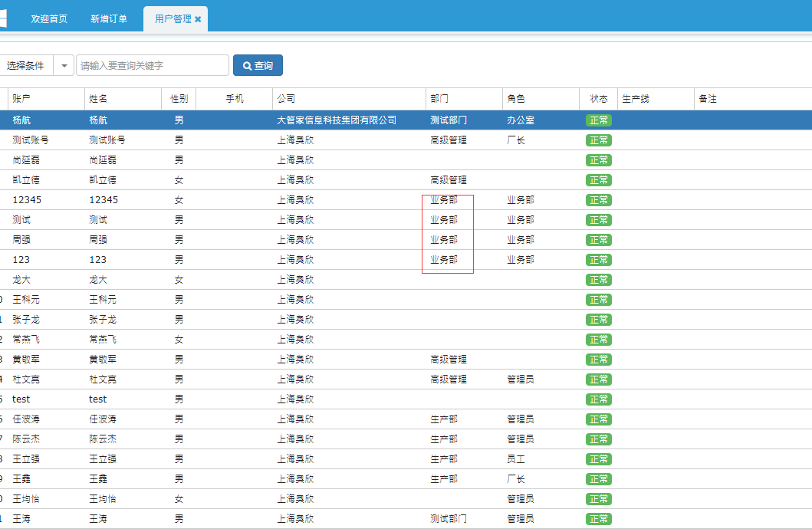Select the test account cell
Screen dimensions: 812x529
pos(21,399)
